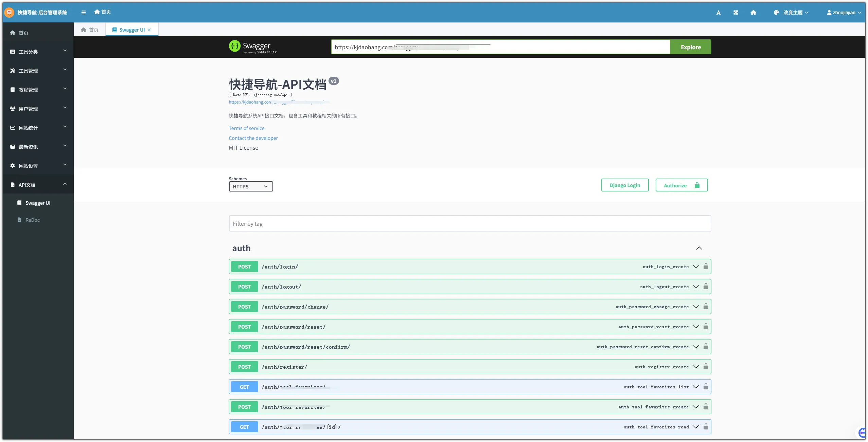Viewport: 868px width, 442px height.
Task: Click the font size 'A' icon
Action: click(718, 13)
